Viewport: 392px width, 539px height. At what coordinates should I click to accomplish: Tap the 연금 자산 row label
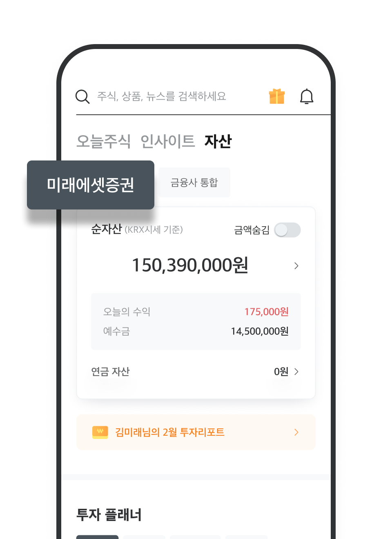click(x=110, y=372)
